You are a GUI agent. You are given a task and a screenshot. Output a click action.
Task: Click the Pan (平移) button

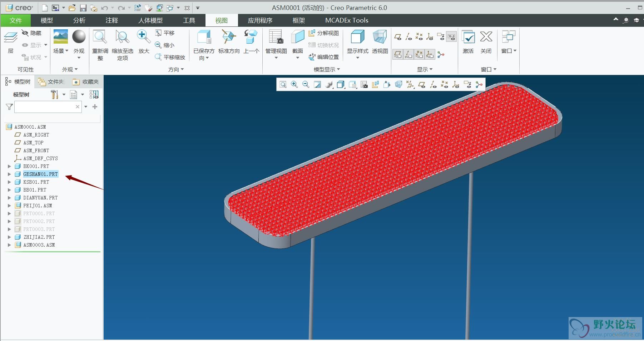point(165,33)
